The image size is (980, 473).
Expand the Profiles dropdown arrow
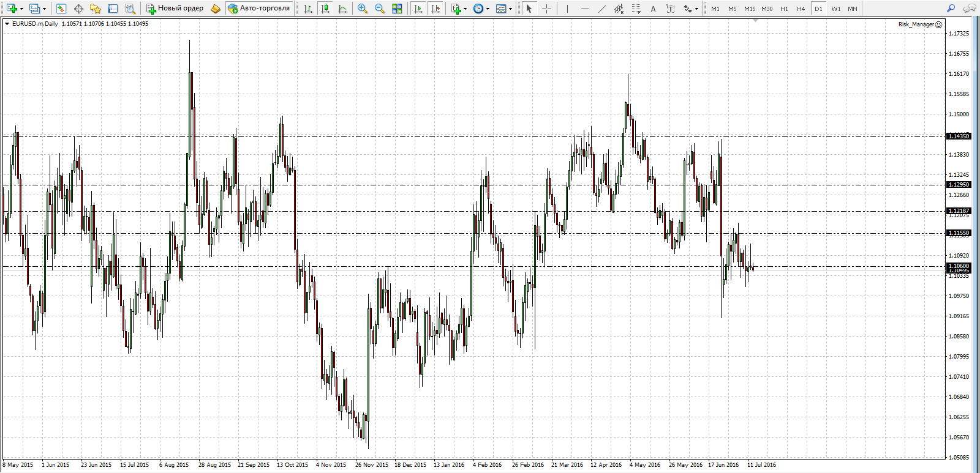coord(44,9)
